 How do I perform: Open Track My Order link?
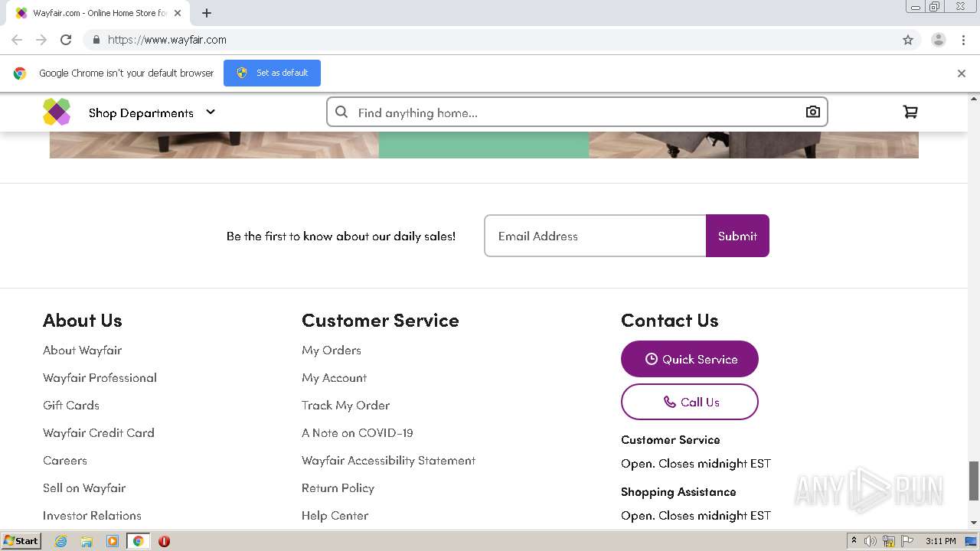pyautogui.click(x=346, y=406)
